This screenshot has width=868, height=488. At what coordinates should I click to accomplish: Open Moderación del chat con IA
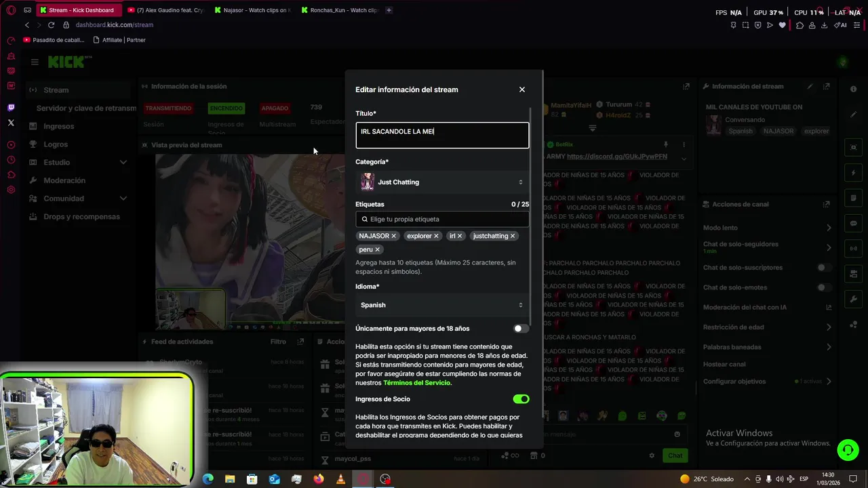[x=767, y=308]
